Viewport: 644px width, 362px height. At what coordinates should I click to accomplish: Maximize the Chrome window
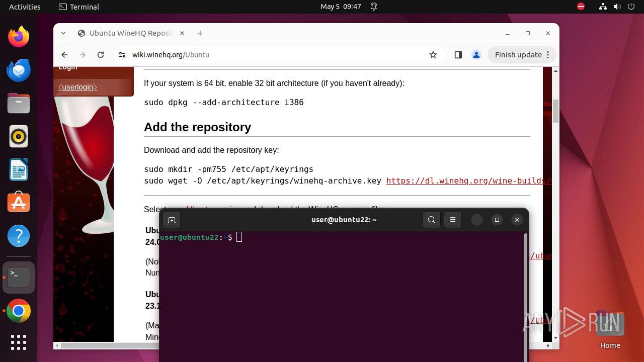tap(528, 33)
